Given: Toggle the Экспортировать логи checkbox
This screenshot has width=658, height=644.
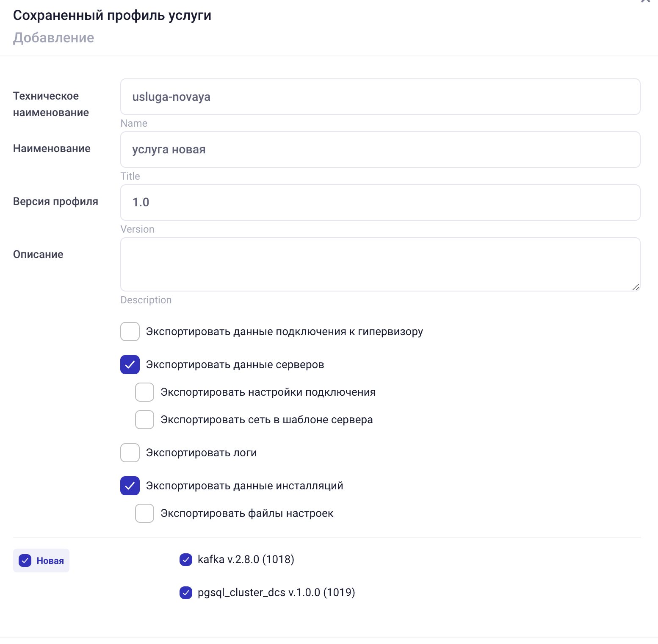Looking at the screenshot, I should coord(130,453).
